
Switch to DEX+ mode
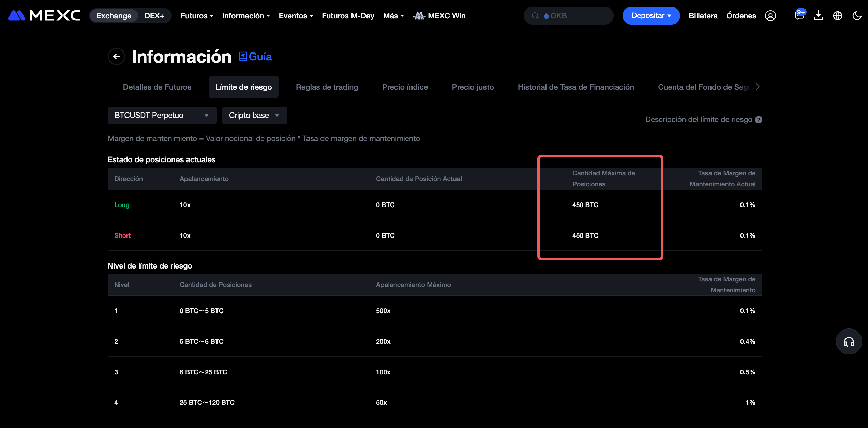[x=154, y=16]
